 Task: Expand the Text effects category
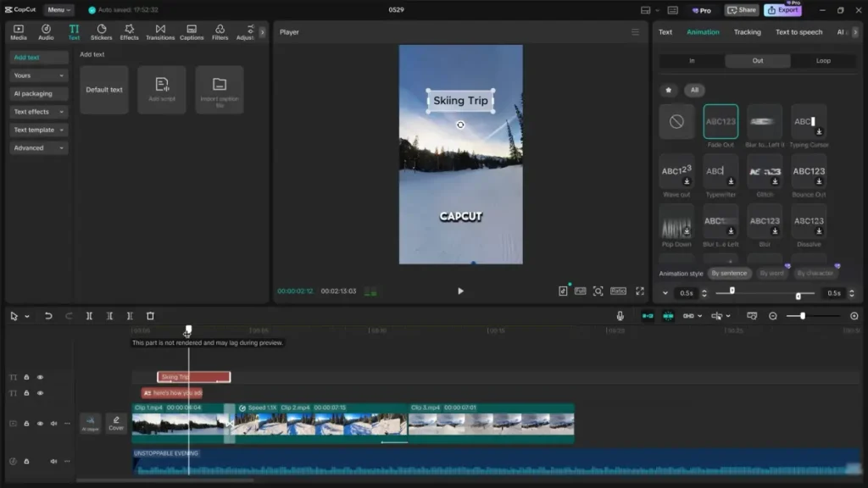tap(39, 112)
